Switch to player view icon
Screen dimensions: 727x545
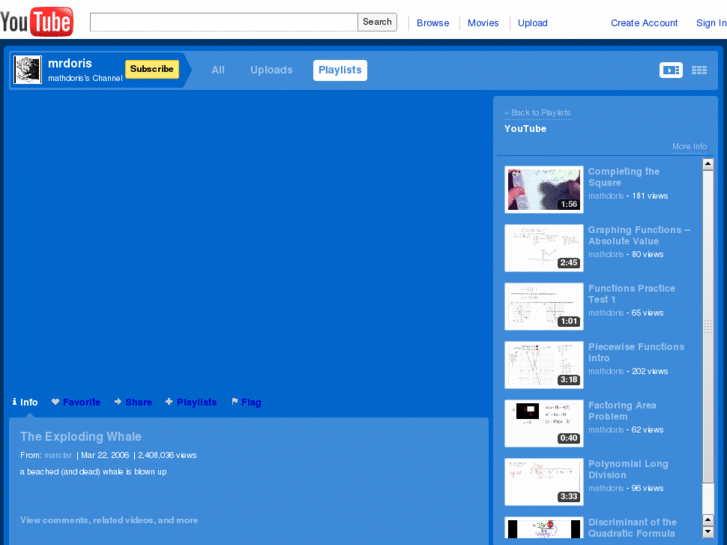click(x=671, y=70)
